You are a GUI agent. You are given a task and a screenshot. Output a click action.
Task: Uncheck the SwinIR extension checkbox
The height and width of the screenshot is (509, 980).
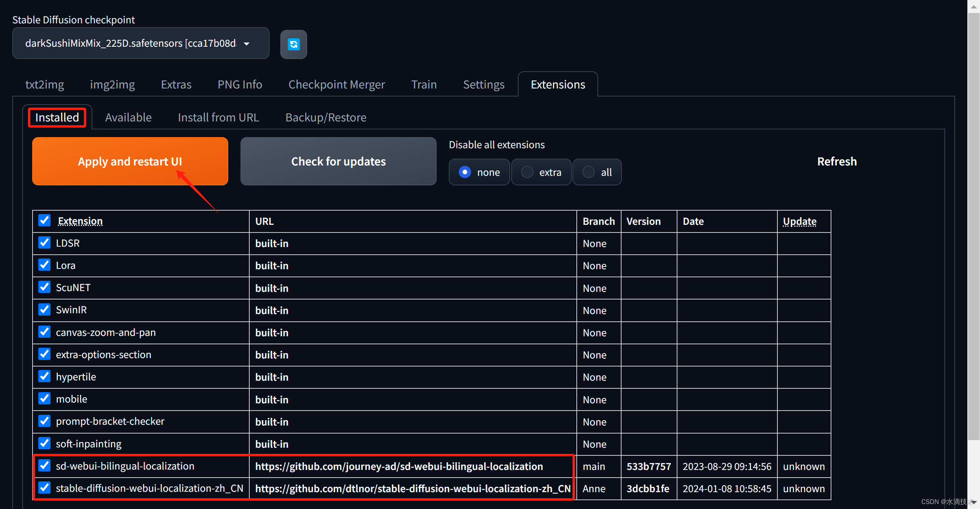pos(44,309)
